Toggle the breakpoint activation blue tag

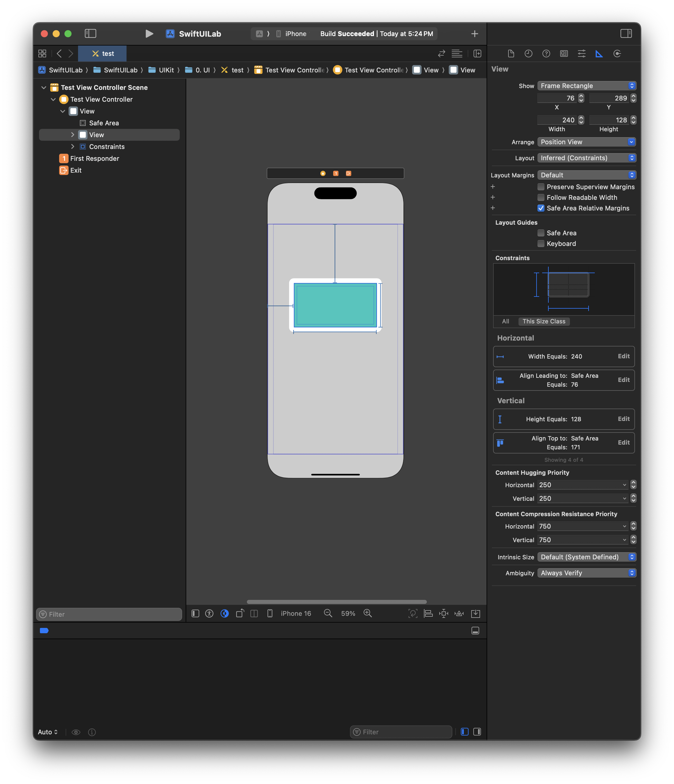click(x=44, y=630)
